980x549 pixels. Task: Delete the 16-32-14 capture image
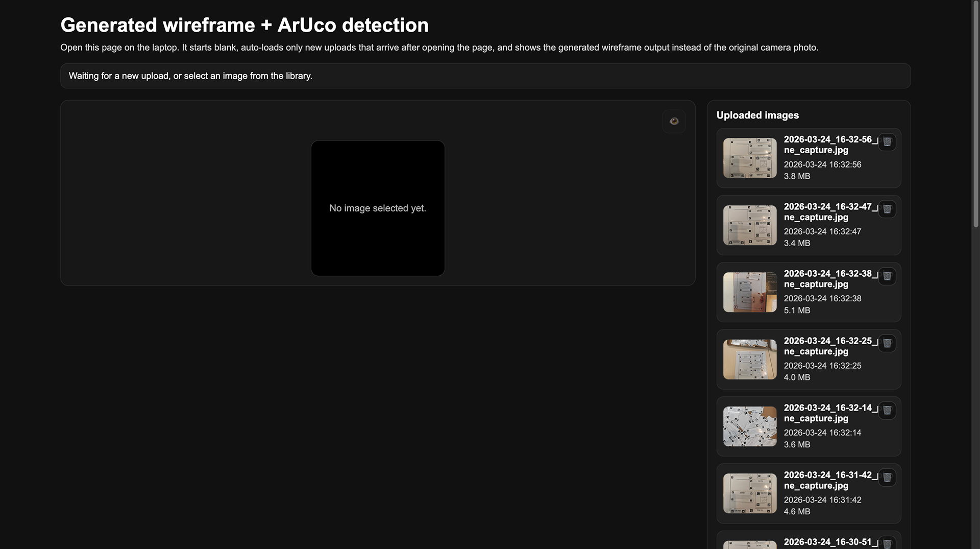pos(887,410)
